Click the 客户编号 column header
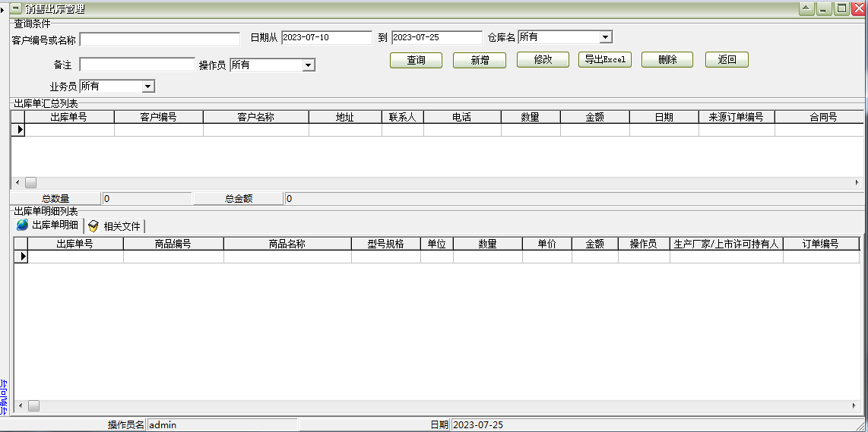 click(158, 117)
